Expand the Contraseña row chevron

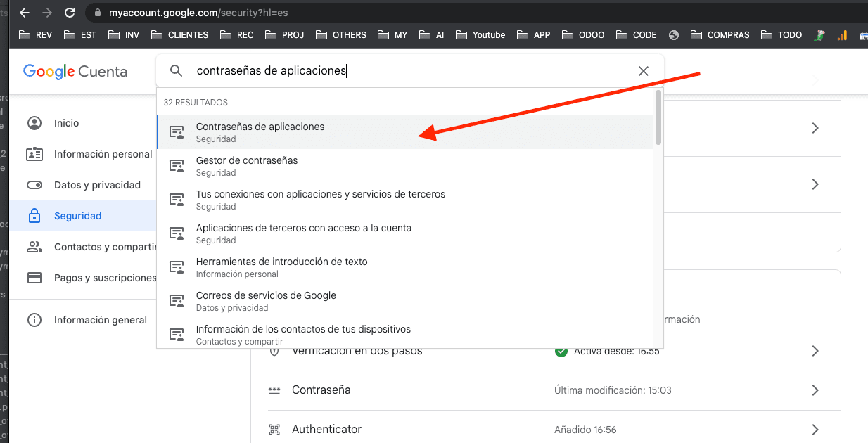(x=815, y=390)
